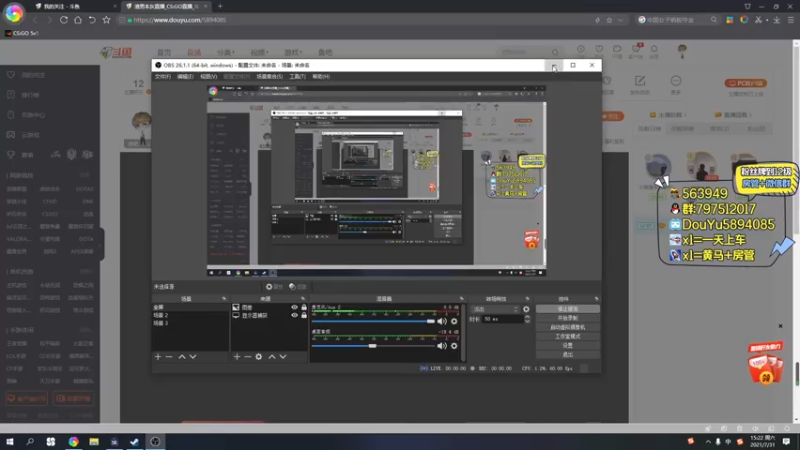
Task: Pop out the audio mixer dock
Action: 461,298
